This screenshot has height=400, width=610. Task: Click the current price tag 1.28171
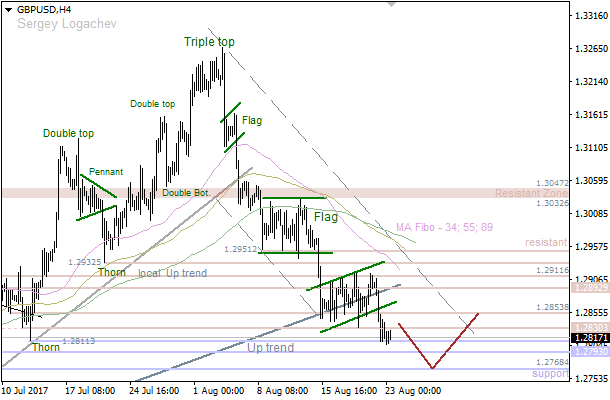590,338
